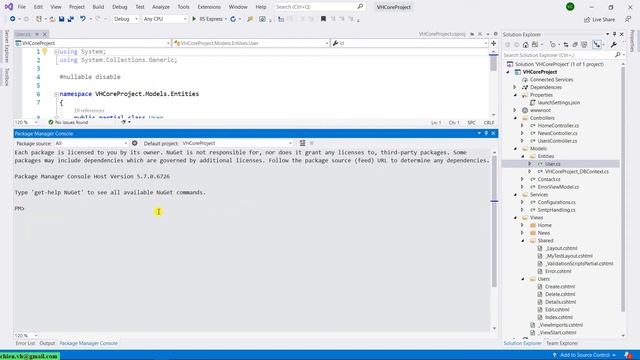The width and height of the screenshot is (640, 360).
Task: Select HomeController.cs in Solution Explorer
Action: 558,126
